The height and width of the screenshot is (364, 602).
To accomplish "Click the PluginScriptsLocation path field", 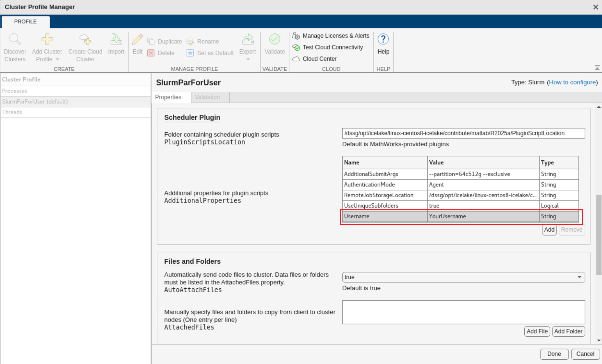I will (463, 133).
